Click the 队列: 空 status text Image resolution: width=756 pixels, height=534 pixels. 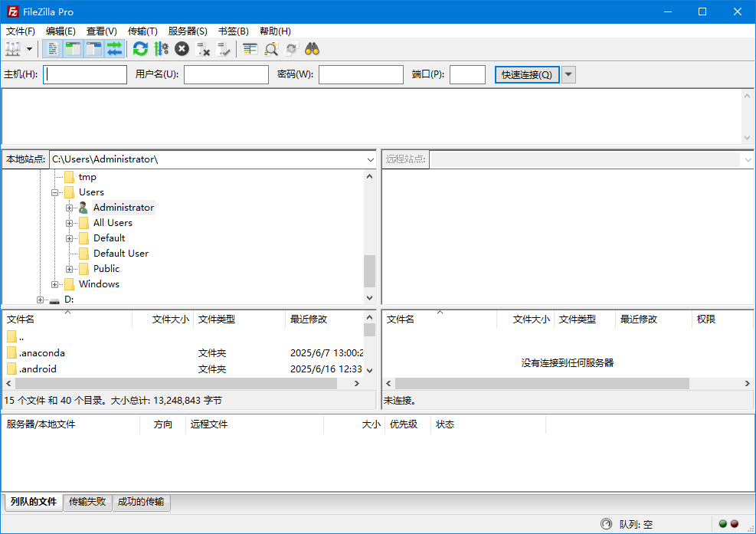click(636, 524)
